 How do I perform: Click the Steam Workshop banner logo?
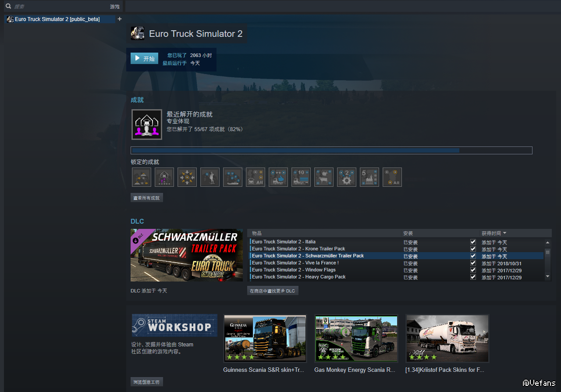(x=174, y=325)
